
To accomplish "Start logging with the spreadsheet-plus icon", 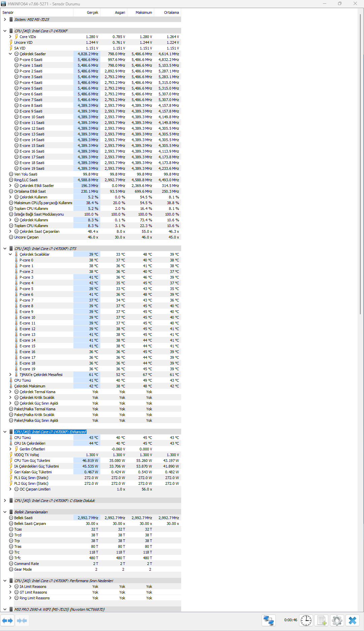I will tap(322, 620).
